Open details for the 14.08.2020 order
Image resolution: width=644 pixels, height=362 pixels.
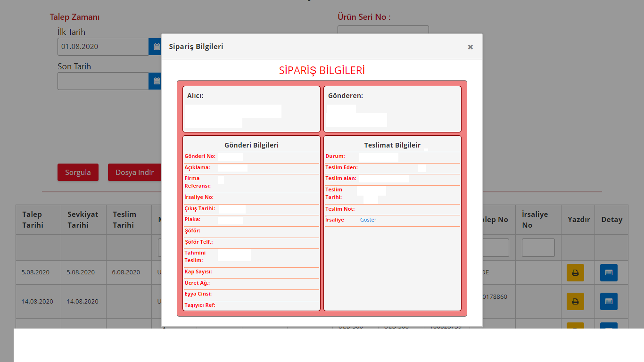point(609,301)
